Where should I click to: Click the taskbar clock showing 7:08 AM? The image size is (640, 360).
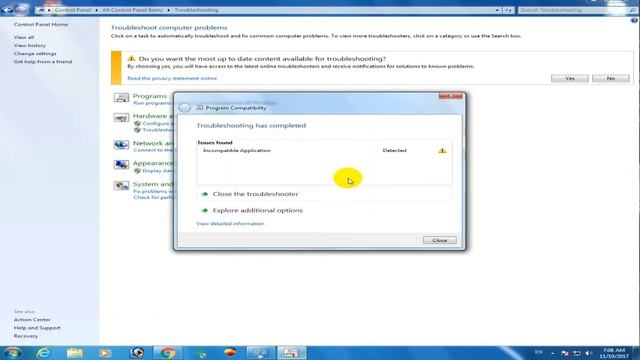[x=614, y=353]
